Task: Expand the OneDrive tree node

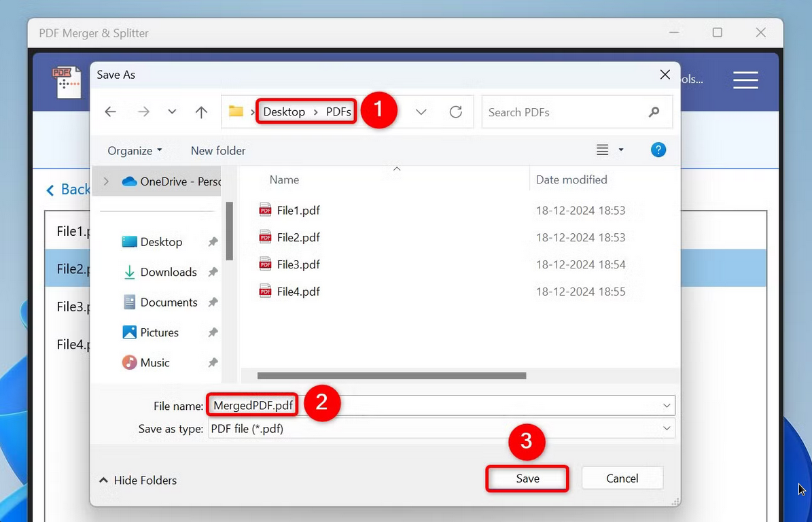Action: pos(106,181)
